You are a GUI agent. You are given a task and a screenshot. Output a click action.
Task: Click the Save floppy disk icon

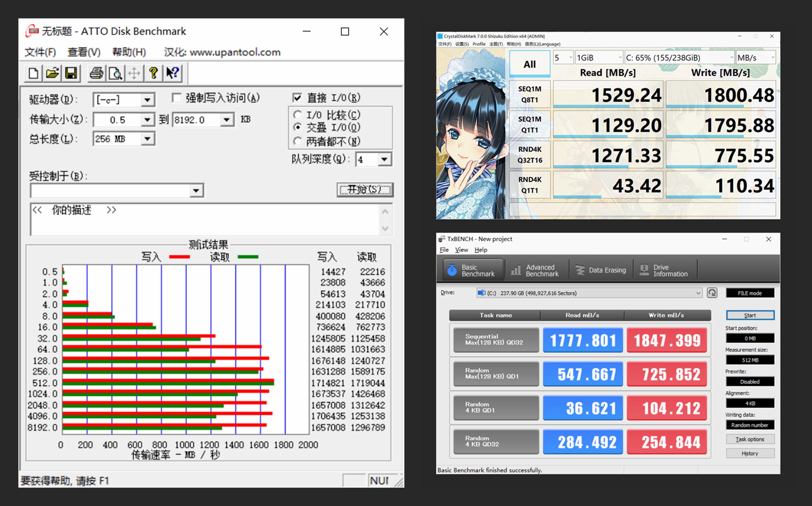click(71, 73)
